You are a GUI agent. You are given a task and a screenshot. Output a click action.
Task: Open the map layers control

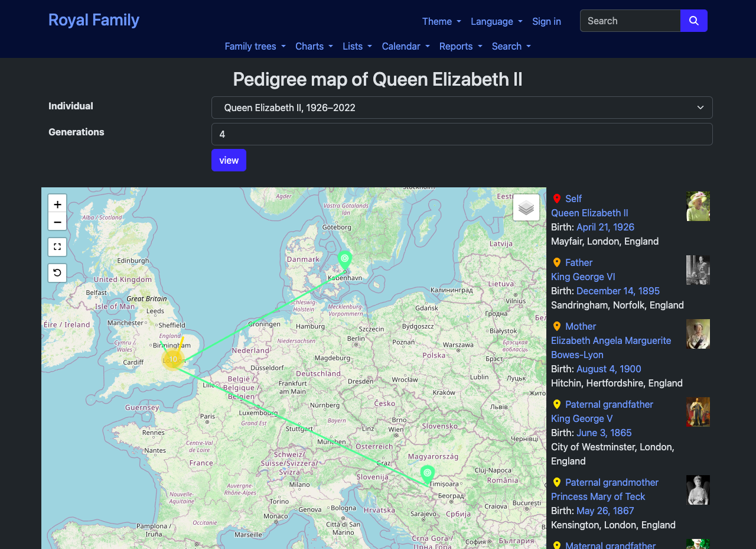coord(526,207)
